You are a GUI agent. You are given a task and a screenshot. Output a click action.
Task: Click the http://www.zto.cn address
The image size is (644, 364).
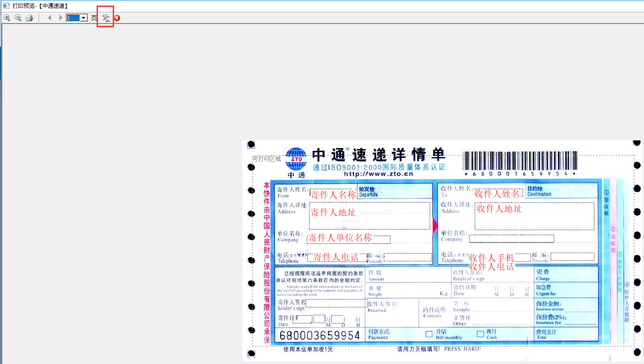(379, 174)
